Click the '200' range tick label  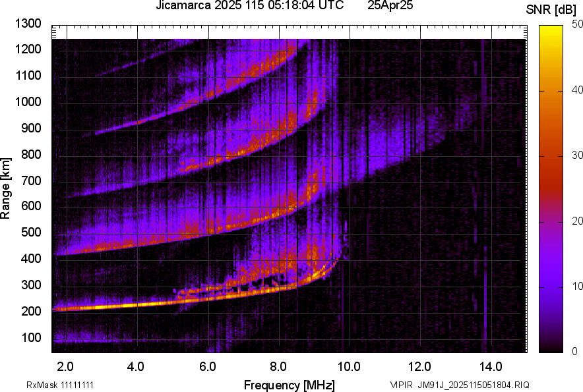pos(31,311)
